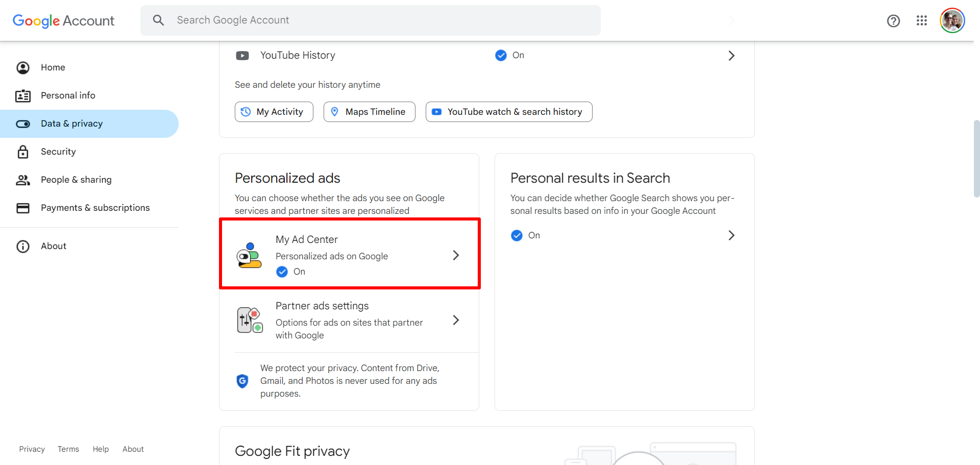Click the Data & privacy toggle icon
Viewport: 980px width, 465px height.
pos(23,124)
